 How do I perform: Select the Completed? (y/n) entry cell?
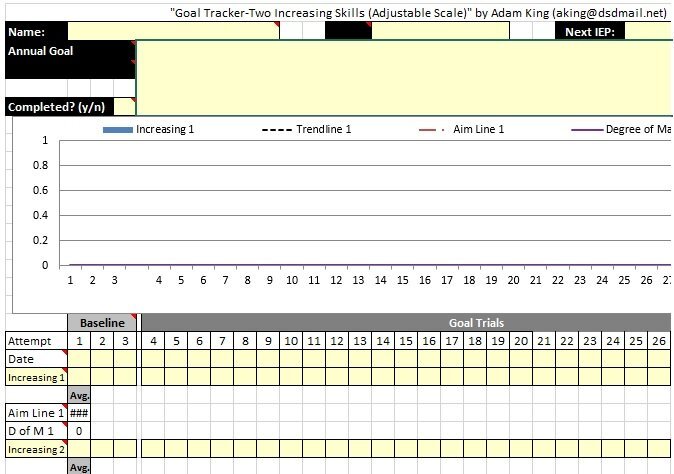coord(123,107)
